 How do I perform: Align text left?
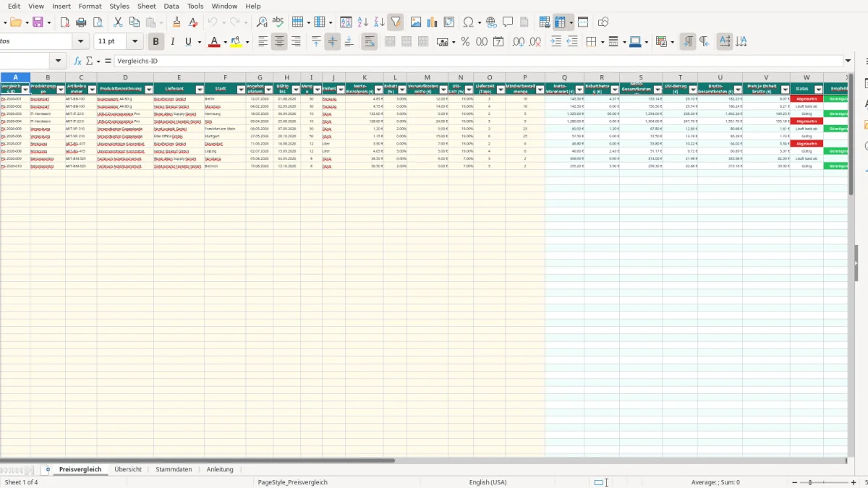click(x=263, y=42)
